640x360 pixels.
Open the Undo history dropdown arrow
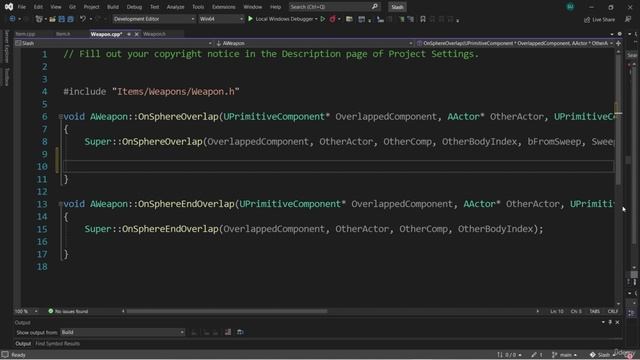(x=91, y=19)
